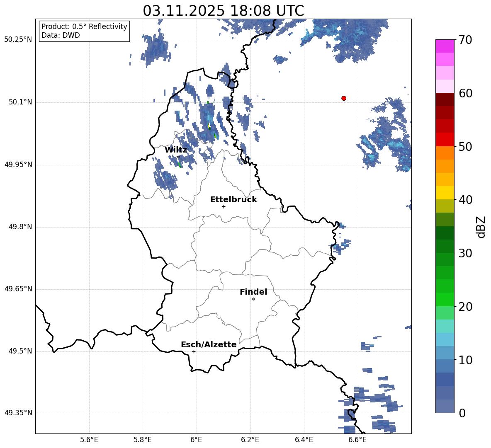Click the 49.35°N latitude label
The height and width of the screenshot is (448, 491).
pyautogui.click(x=18, y=413)
